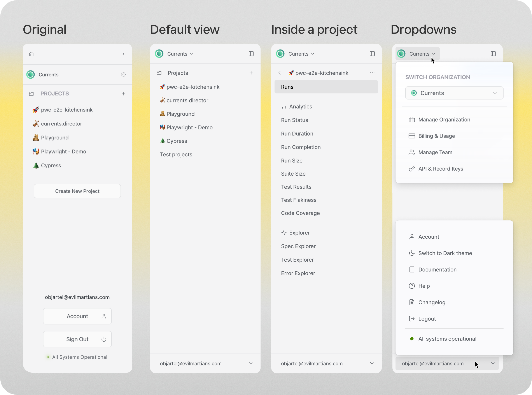Viewport: 532px width, 395px height.
Task: Click the Analytics bar chart icon
Action: coord(284,107)
